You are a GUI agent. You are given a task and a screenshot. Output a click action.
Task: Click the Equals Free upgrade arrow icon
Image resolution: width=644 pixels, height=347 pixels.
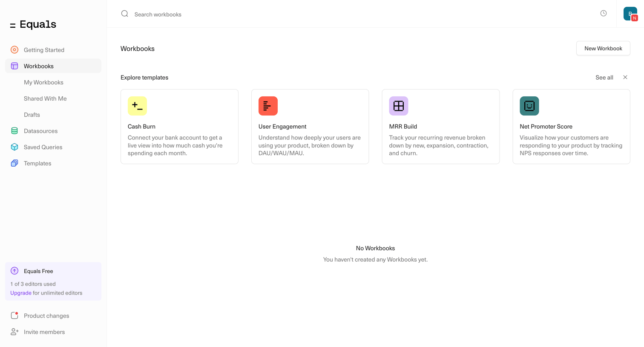(14, 271)
